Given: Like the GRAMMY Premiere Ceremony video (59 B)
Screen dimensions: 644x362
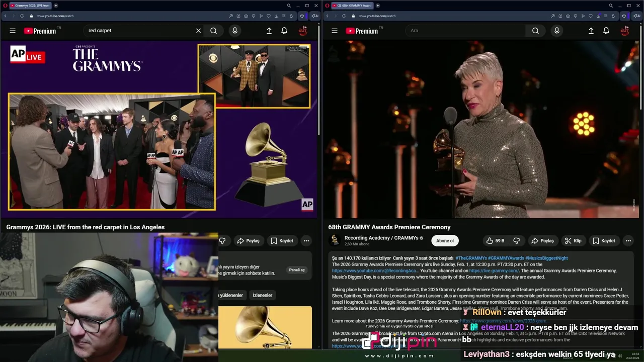Looking at the screenshot, I should tap(495, 241).
